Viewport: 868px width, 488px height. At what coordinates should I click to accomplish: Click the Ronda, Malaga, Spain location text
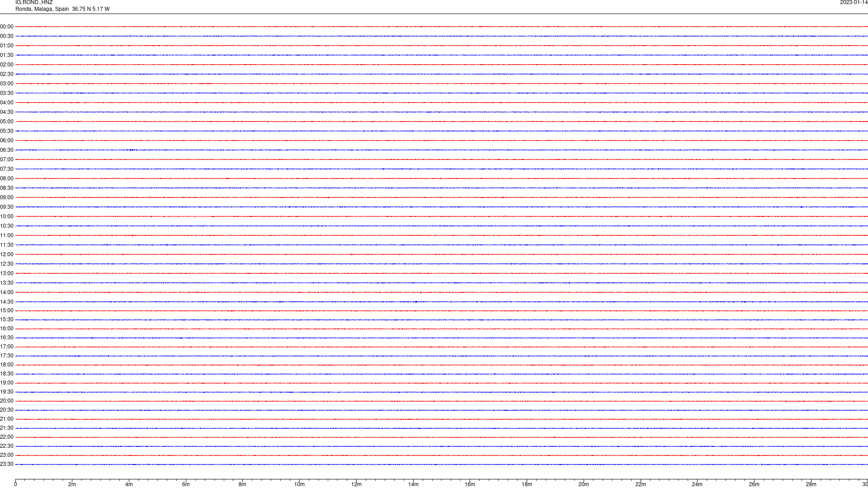pos(42,9)
